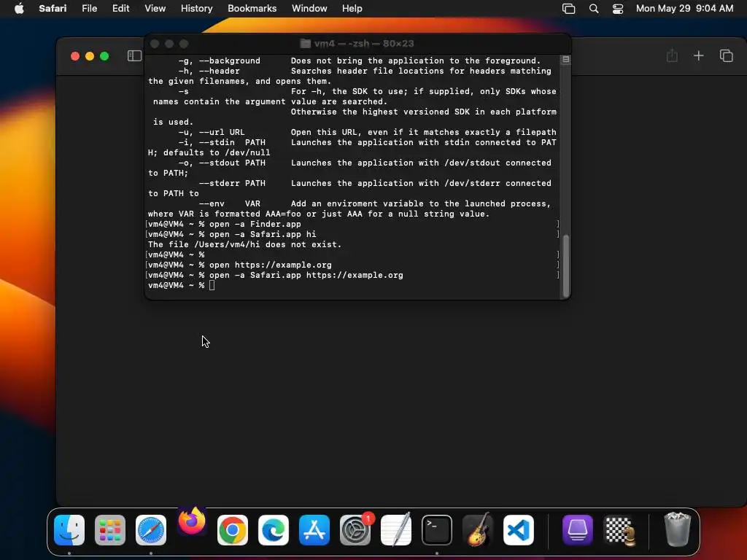Click the Terminal scrollbar thumb
The image size is (747, 560).
[566, 265]
